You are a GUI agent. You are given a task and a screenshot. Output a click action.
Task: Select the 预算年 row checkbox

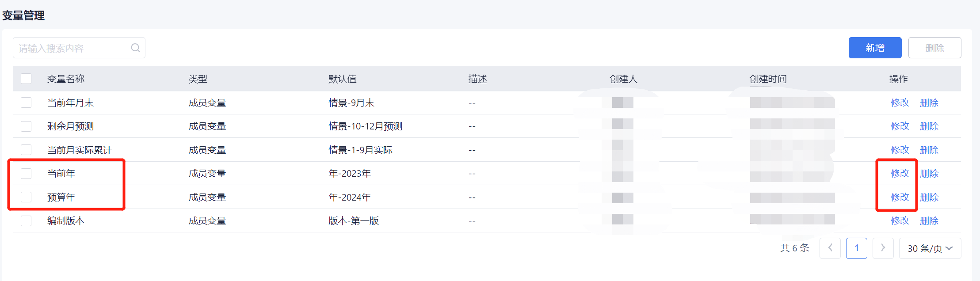point(26,197)
